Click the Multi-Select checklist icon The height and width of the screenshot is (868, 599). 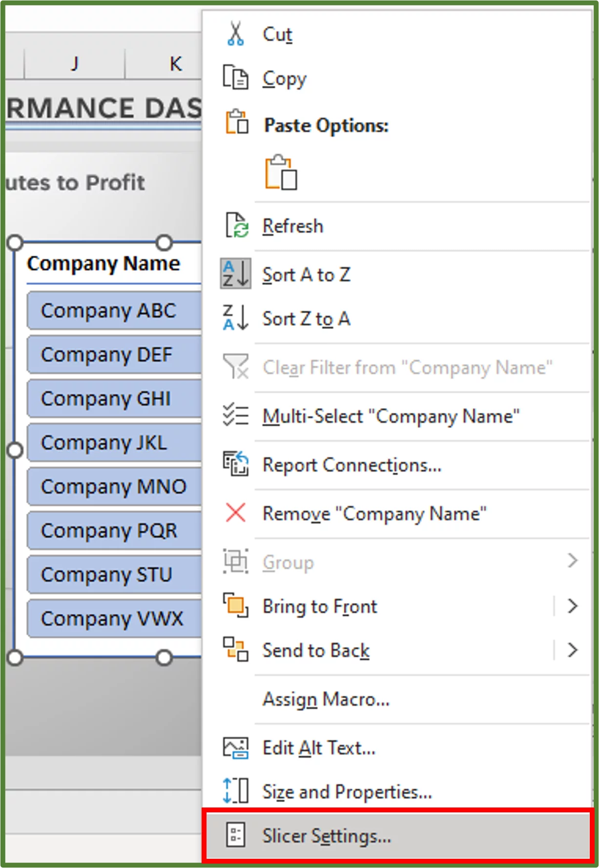coord(235,416)
